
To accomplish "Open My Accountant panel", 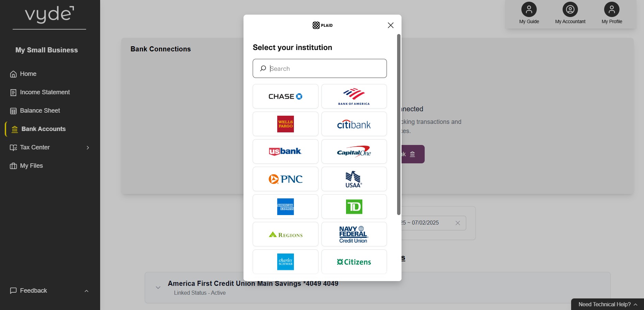I will click(x=570, y=13).
